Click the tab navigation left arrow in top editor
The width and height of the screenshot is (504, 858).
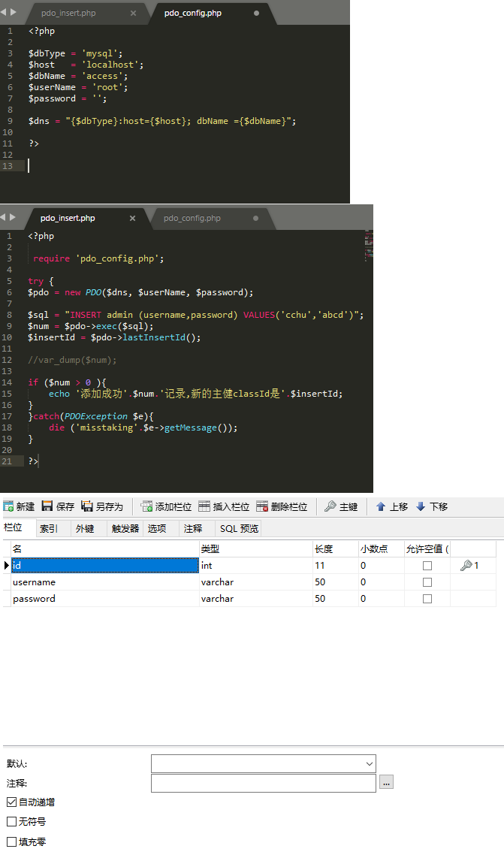click(4, 13)
